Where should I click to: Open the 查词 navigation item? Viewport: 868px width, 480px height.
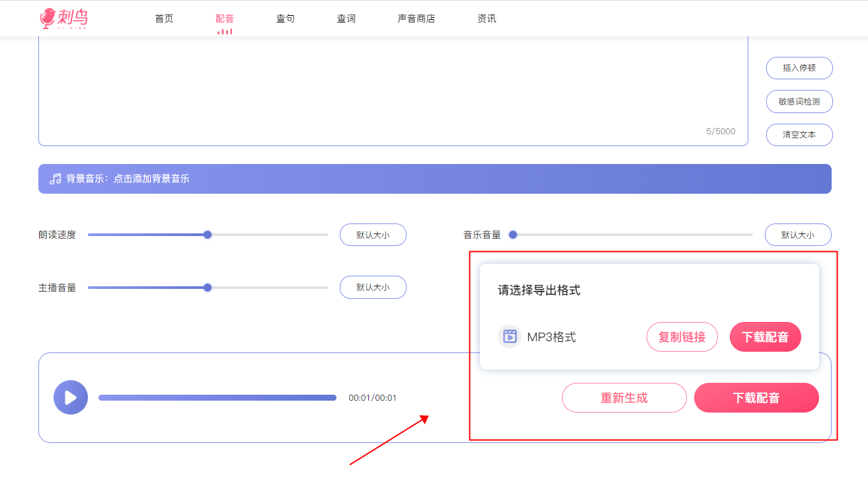[346, 19]
